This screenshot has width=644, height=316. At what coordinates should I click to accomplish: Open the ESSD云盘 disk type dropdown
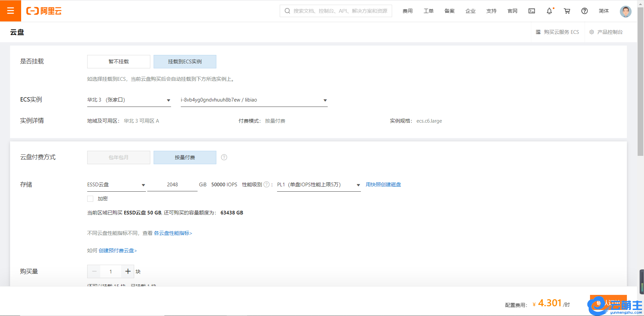point(116,185)
